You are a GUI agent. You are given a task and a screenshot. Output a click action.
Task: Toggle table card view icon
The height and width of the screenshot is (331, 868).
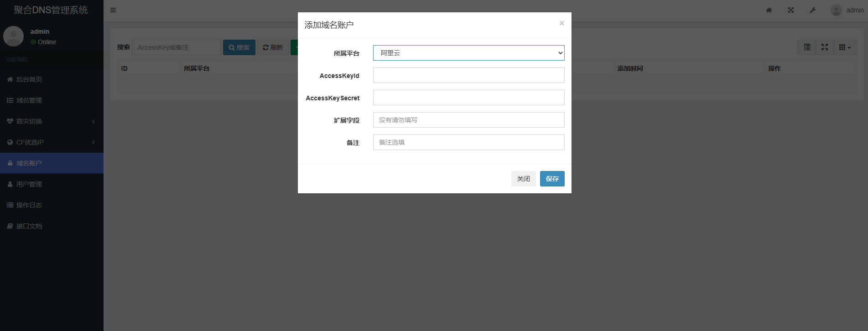coord(807,47)
